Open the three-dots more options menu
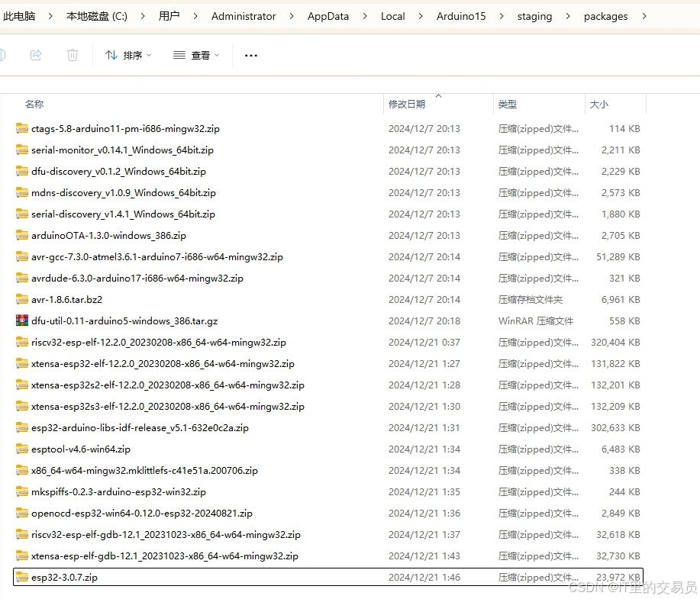 (x=251, y=56)
